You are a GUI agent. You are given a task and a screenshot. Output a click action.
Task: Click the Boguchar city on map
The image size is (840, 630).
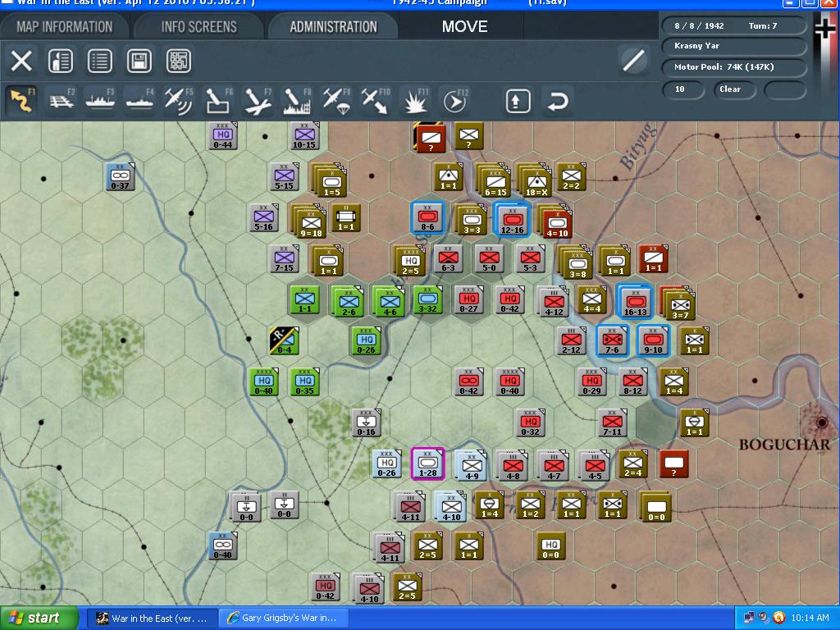click(x=820, y=422)
